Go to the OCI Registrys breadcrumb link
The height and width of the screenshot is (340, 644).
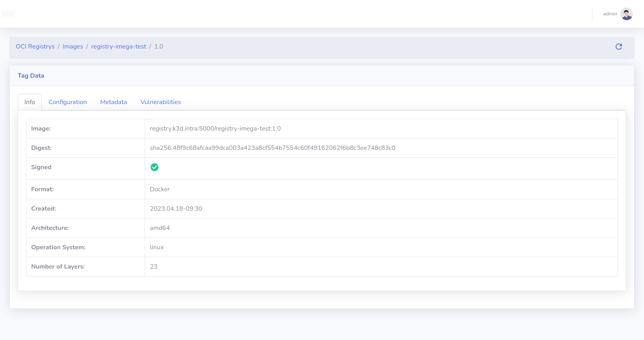(35, 47)
